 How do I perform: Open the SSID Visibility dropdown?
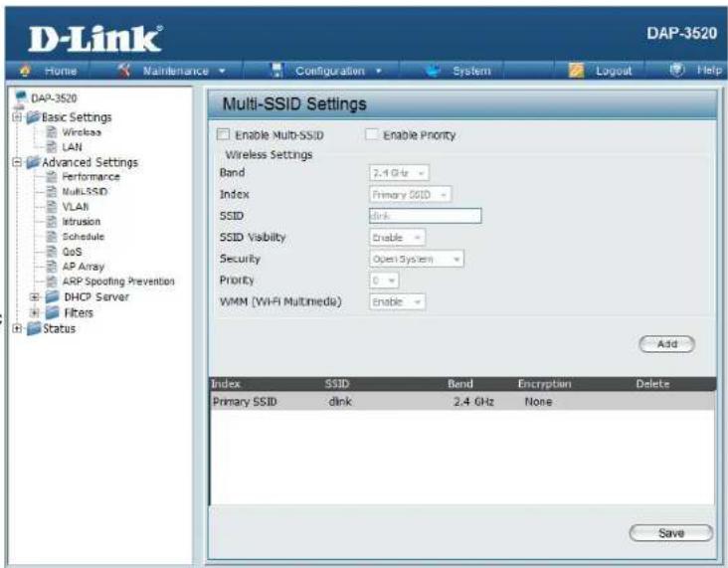click(397, 238)
